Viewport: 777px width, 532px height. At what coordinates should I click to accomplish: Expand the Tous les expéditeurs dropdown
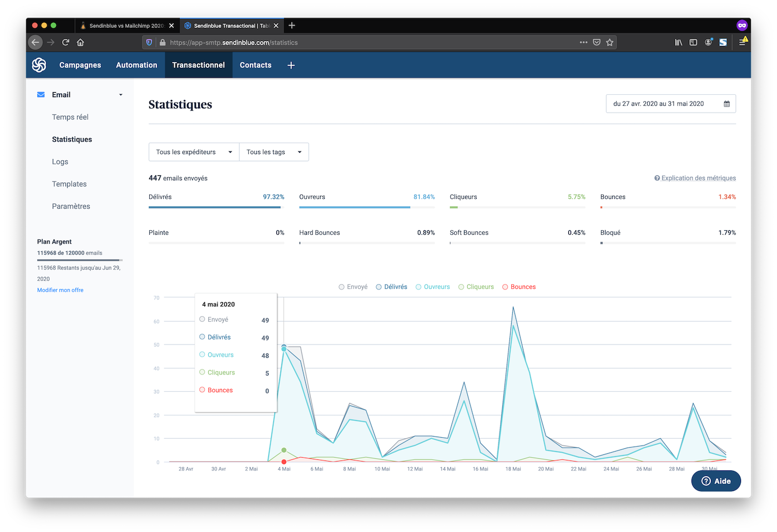194,152
